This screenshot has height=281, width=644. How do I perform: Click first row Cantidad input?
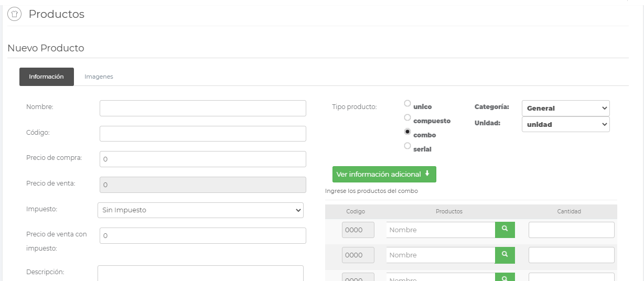point(571,230)
